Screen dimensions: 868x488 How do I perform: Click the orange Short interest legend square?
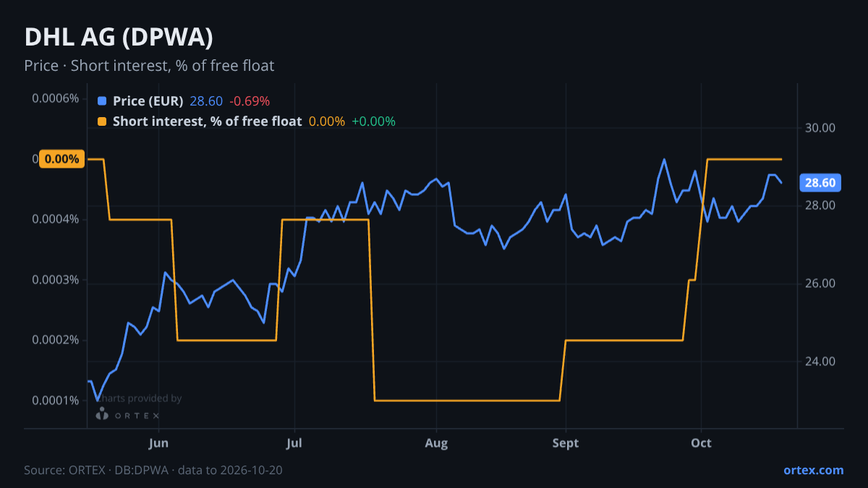[102, 121]
